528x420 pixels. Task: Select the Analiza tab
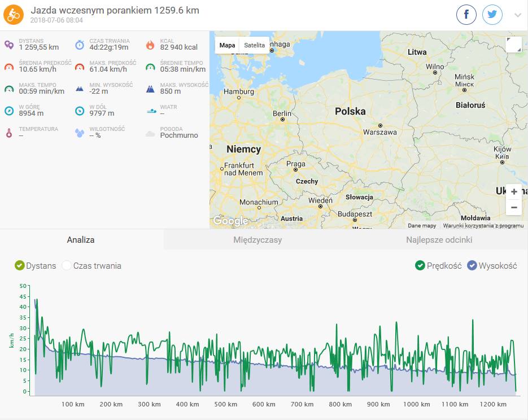81,239
